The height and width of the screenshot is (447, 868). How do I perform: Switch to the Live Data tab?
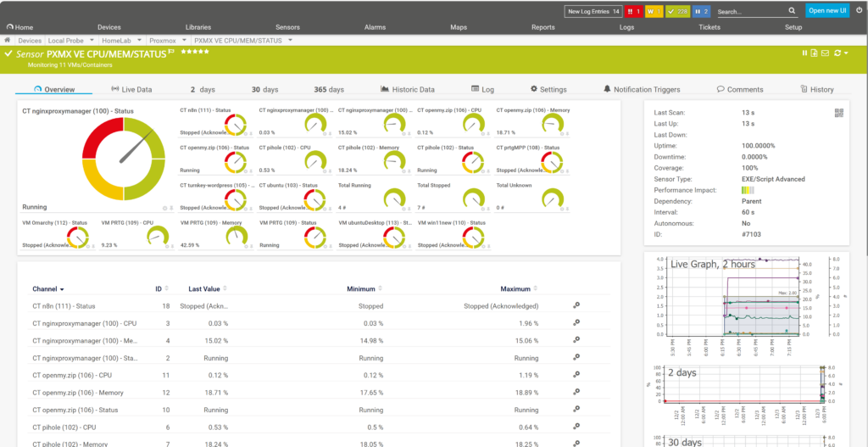coord(131,89)
